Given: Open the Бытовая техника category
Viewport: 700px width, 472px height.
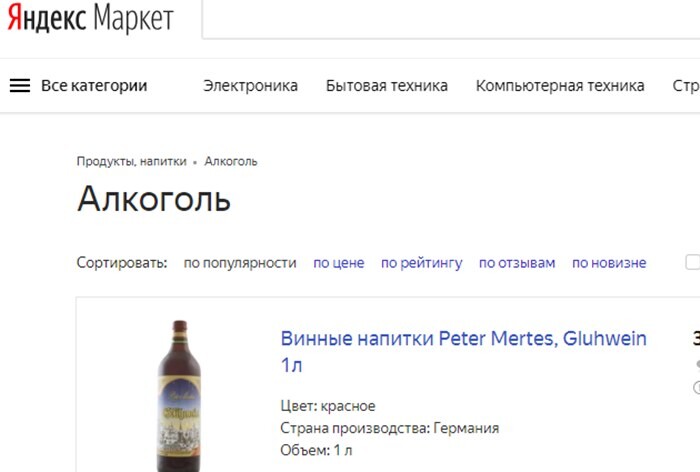Looking at the screenshot, I should pyautogui.click(x=386, y=86).
